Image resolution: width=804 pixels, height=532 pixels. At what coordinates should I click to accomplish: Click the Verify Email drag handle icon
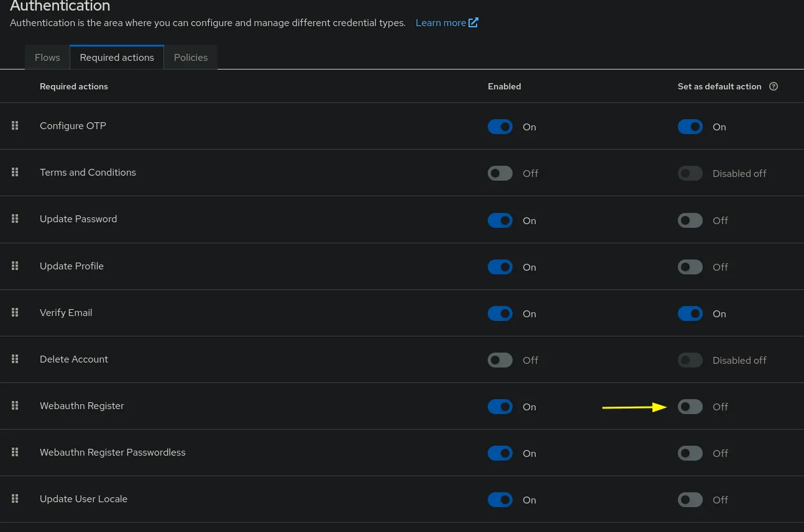pyautogui.click(x=15, y=312)
